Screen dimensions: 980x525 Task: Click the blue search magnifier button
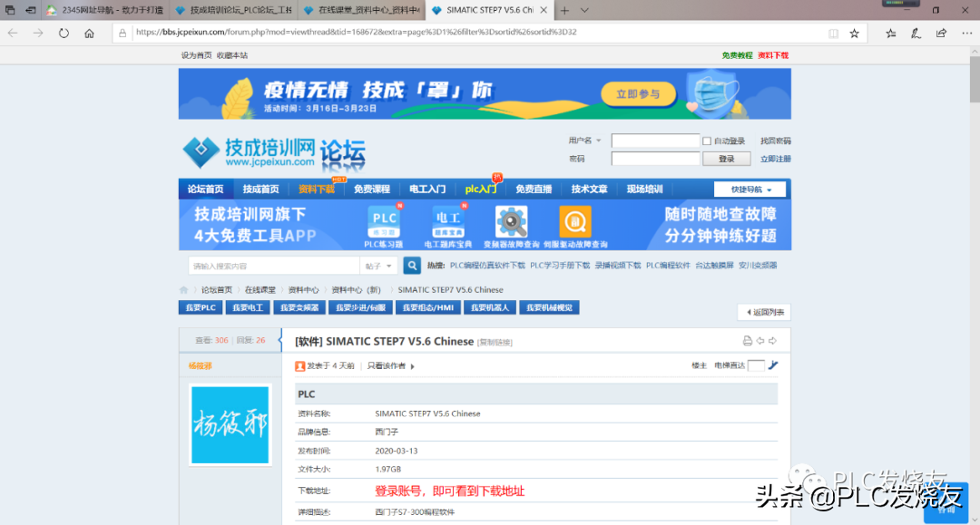point(412,266)
